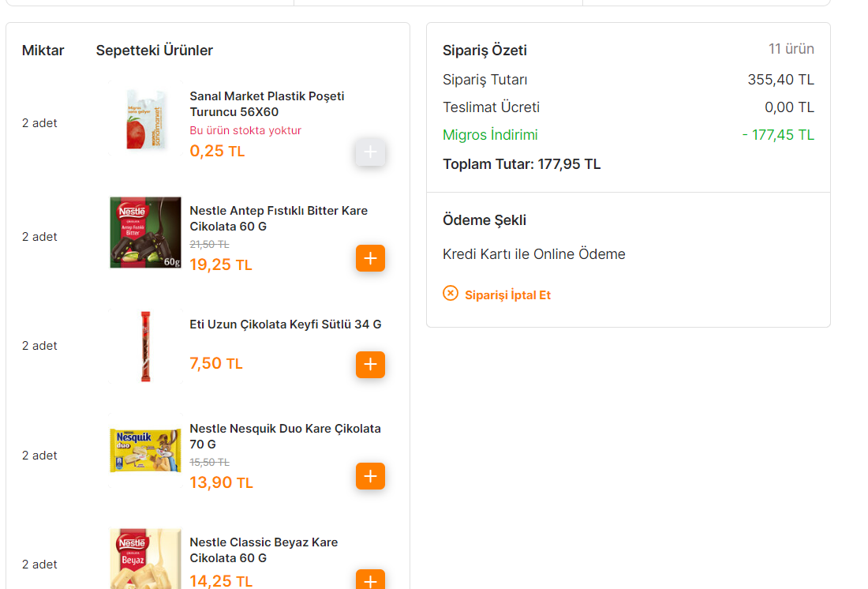868x589 pixels.
Task: Cancel order via Siparişi İptal Et link
Action: click(507, 294)
